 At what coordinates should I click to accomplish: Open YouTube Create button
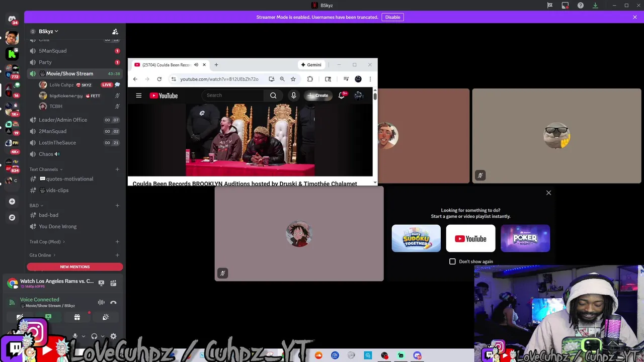(318, 96)
